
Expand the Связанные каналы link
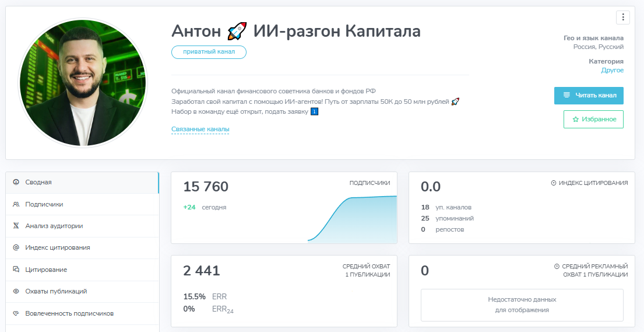tap(200, 129)
